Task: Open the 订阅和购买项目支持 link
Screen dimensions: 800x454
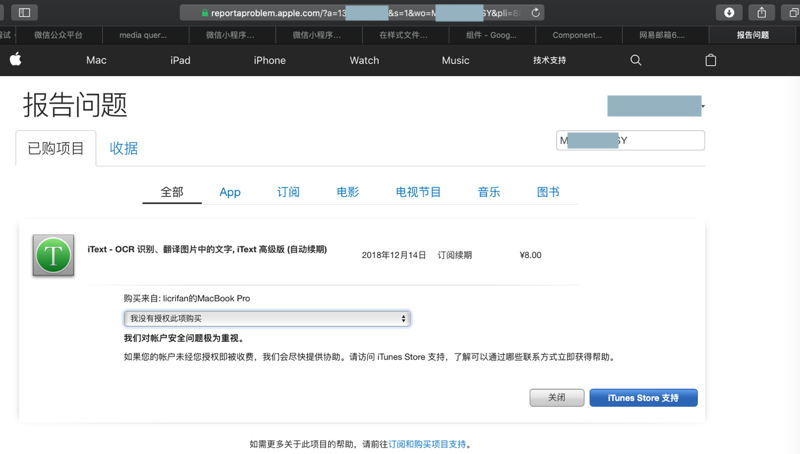Action: [427, 444]
